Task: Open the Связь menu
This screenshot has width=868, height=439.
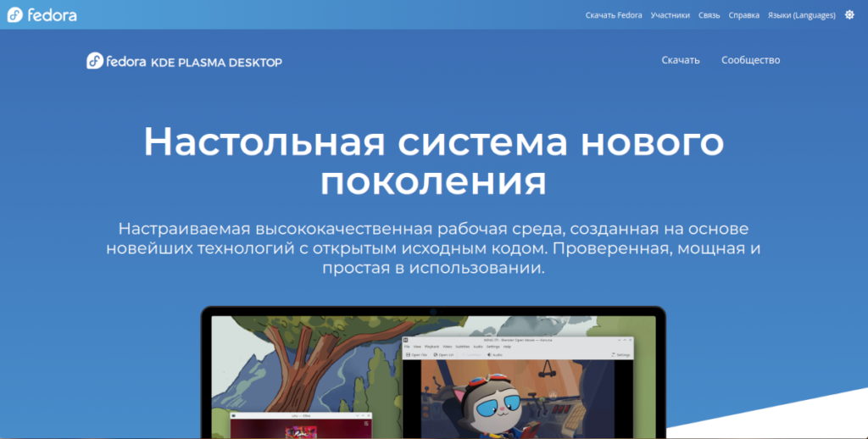Action: (709, 15)
